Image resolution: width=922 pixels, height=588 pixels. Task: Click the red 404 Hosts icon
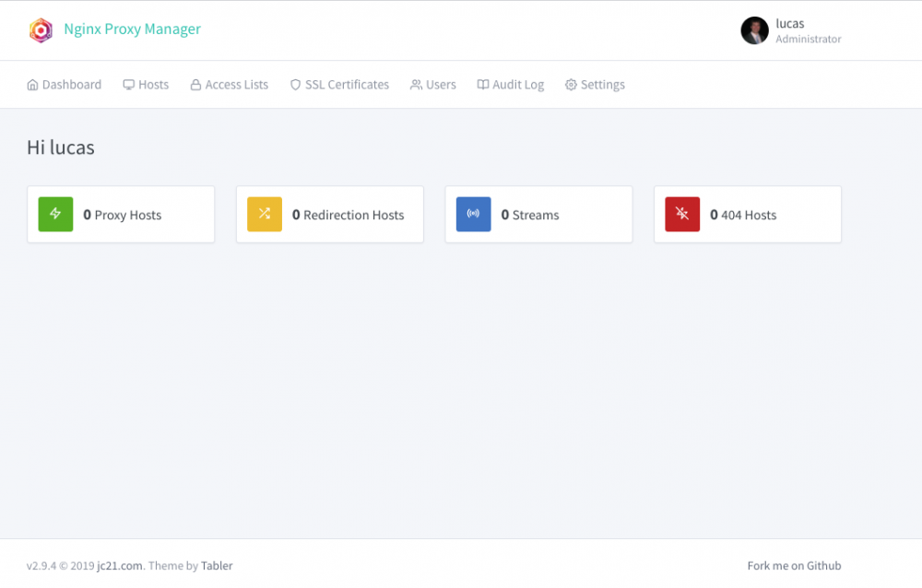click(682, 214)
